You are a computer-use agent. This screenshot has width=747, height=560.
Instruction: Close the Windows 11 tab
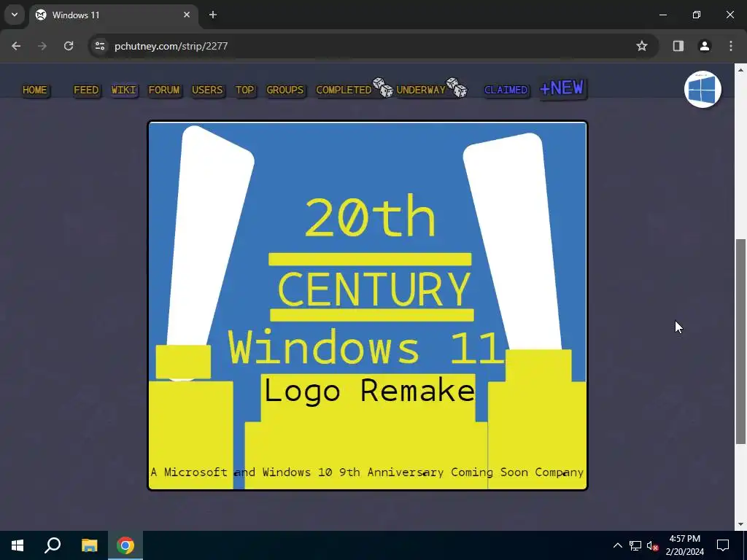[x=187, y=15]
